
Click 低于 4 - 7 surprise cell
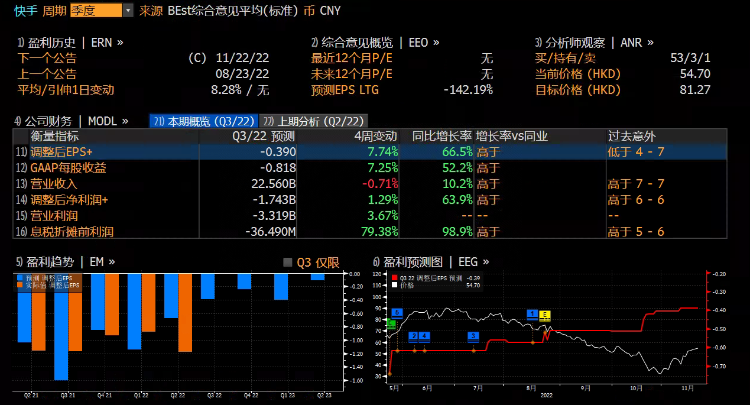tap(636, 152)
